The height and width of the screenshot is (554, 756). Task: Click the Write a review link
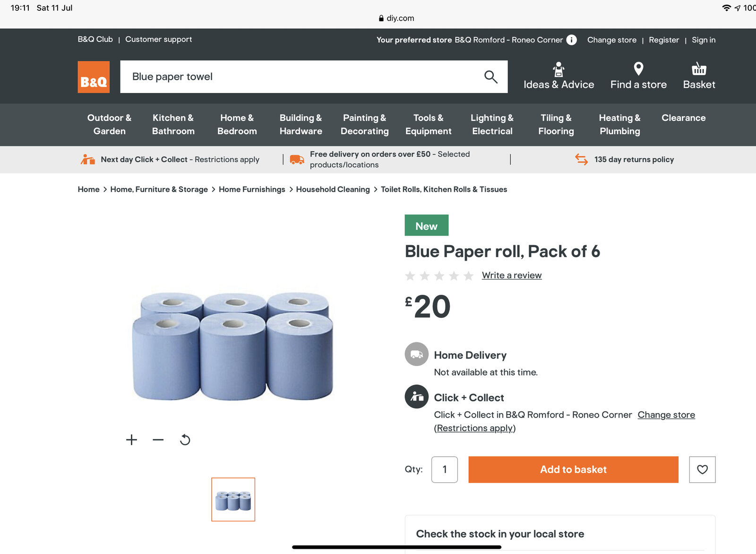click(511, 275)
